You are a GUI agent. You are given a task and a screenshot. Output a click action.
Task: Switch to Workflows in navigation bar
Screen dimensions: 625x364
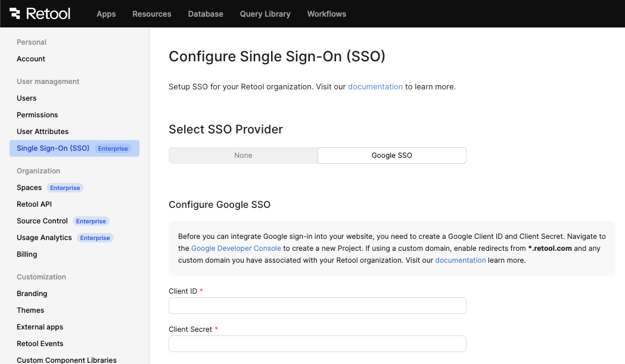[x=327, y=14]
